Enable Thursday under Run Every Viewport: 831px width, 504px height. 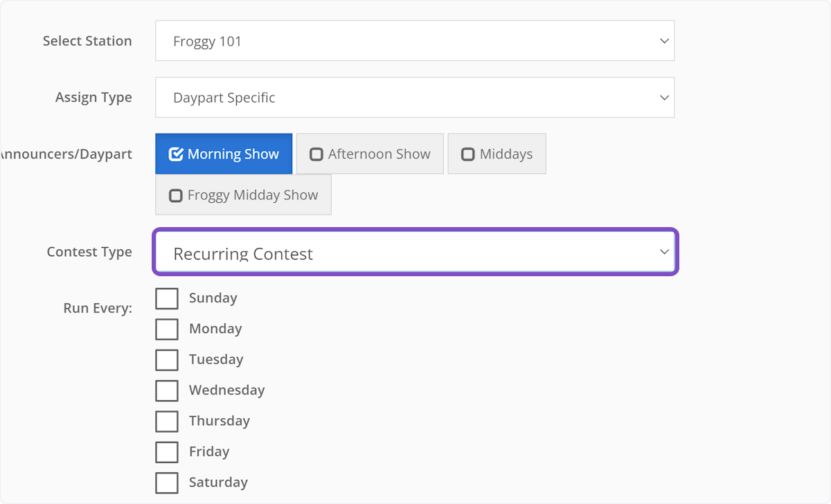167,421
